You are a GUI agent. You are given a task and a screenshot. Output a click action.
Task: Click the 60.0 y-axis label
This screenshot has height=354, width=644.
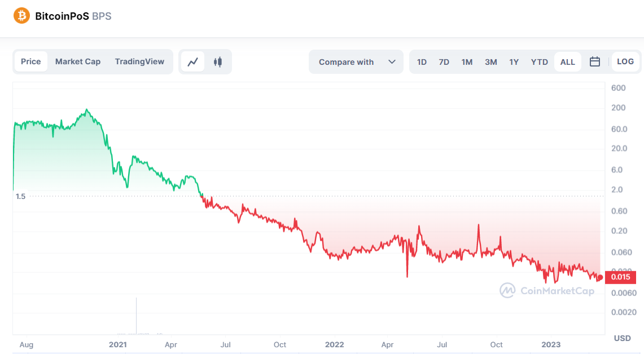619,129
